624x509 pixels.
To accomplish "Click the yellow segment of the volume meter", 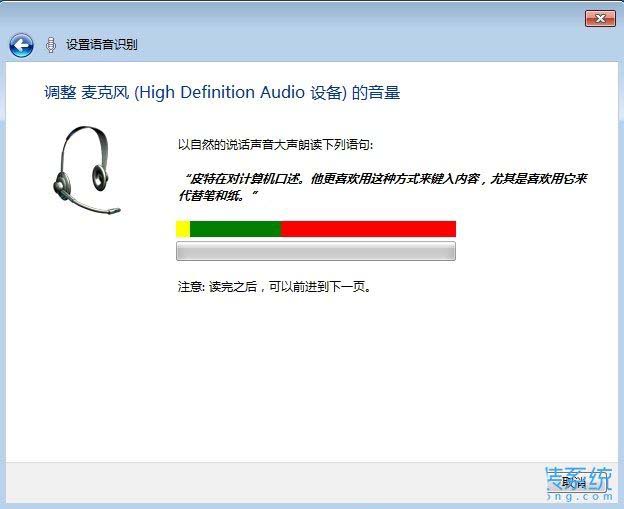I will click(183, 229).
